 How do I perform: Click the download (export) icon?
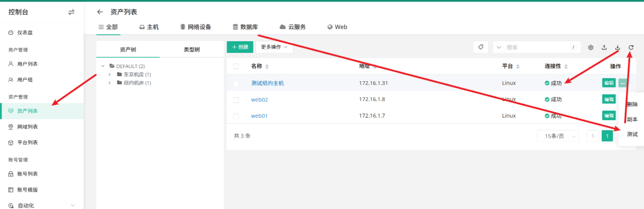[x=618, y=48]
